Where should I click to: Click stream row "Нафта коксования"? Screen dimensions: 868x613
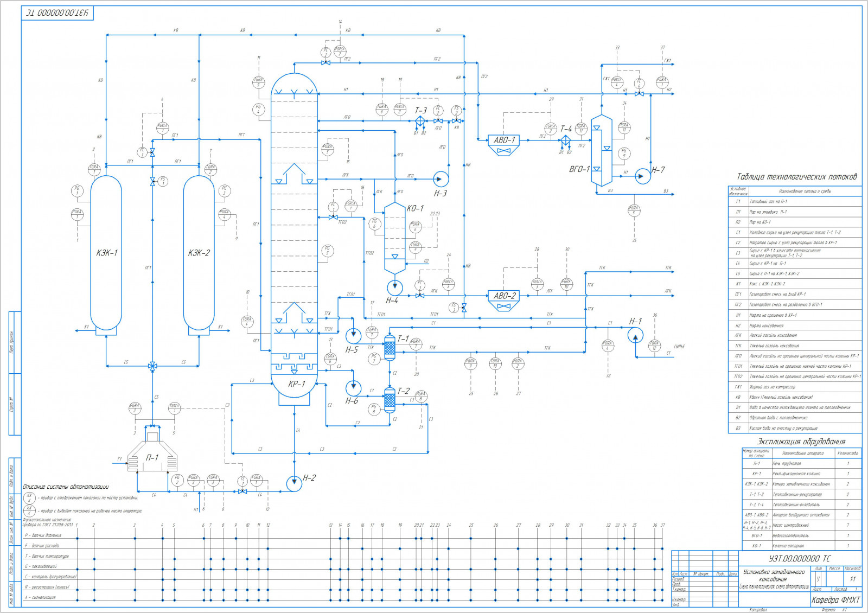795,325
